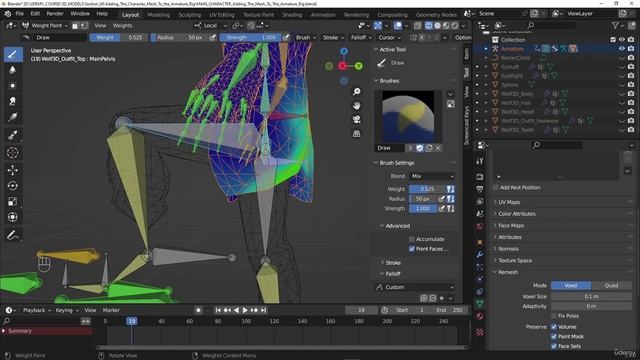Open the Custom falloff preset dropdown

coord(414,287)
